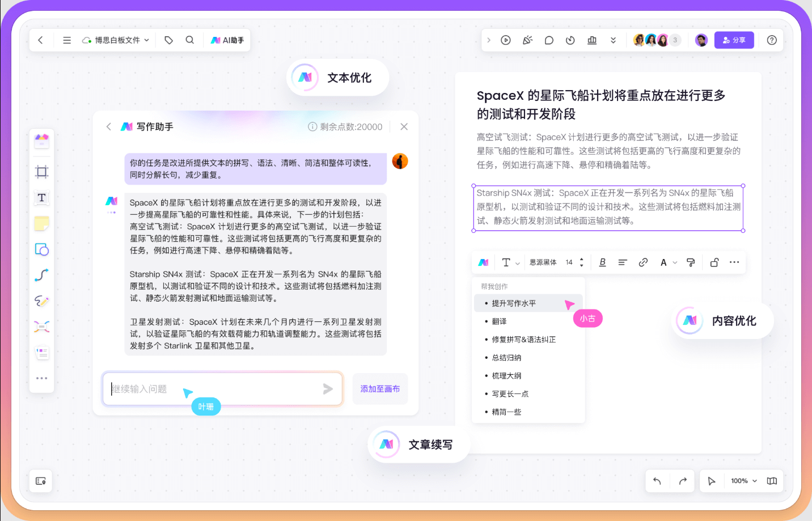
Task: Open more tools ellipsis in sidebar
Action: (42, 378)
